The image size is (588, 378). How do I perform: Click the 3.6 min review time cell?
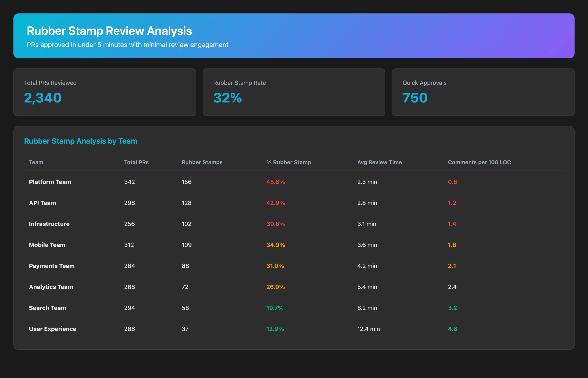(x=367, y=245)
